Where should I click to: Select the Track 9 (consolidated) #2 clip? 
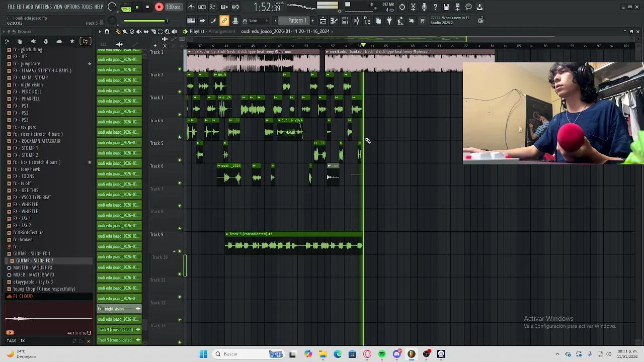point(294,242)
